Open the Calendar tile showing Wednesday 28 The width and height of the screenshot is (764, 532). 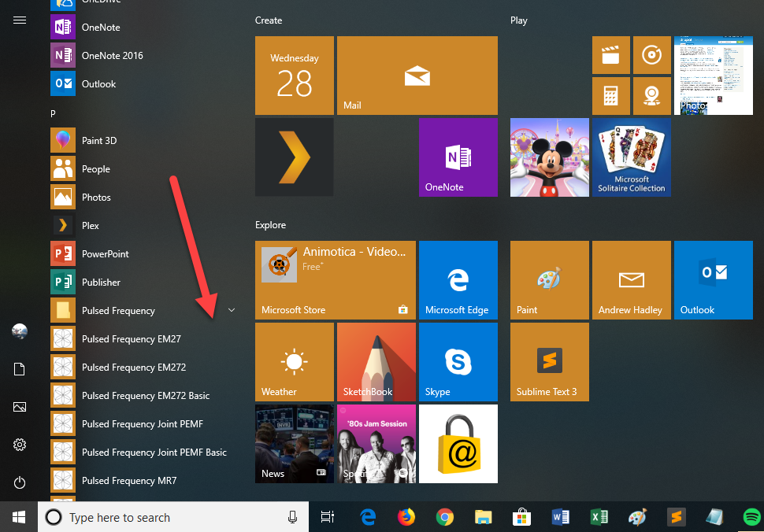[295, 76]
